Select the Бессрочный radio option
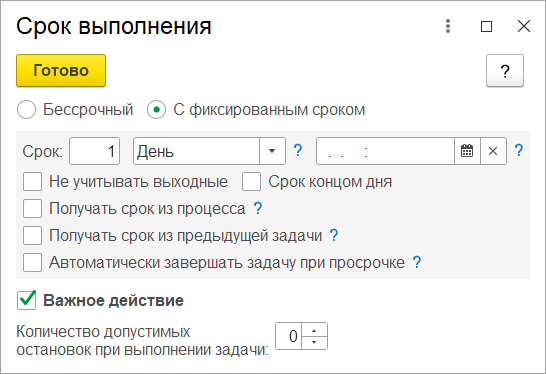 click(x=26, y=110)
